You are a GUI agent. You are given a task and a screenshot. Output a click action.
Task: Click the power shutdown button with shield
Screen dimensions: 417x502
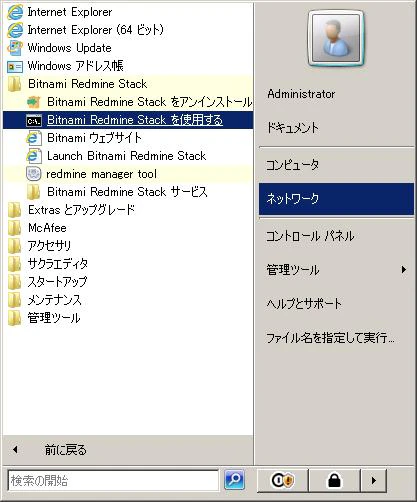(x=283, y=480)
